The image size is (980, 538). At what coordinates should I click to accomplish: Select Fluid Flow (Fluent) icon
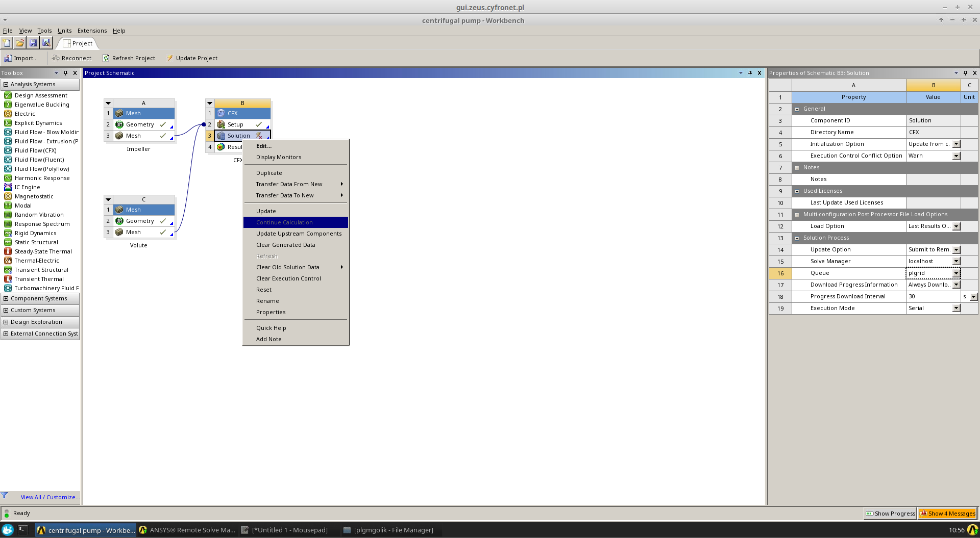click(8, 160)
